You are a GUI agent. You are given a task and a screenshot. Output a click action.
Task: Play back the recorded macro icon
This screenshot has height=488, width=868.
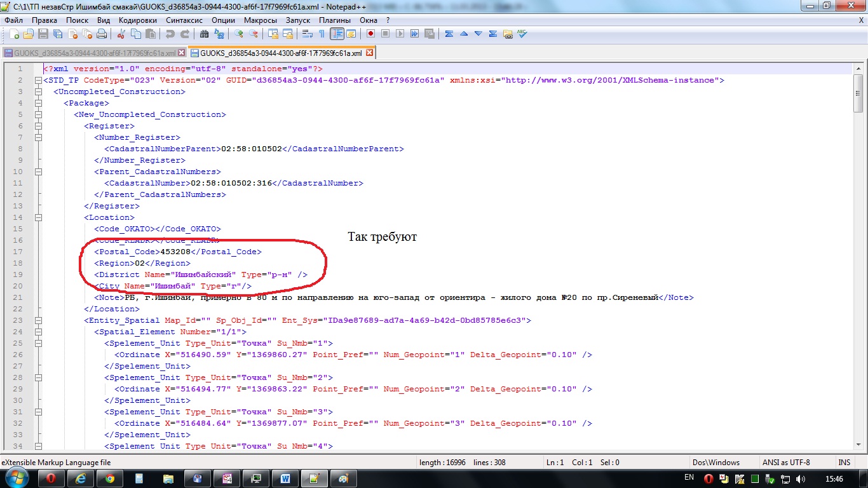coord(400,34)
